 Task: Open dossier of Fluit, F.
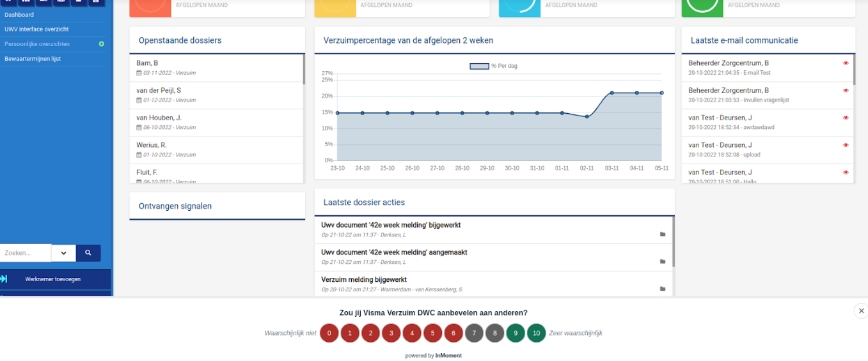point(216,174)
